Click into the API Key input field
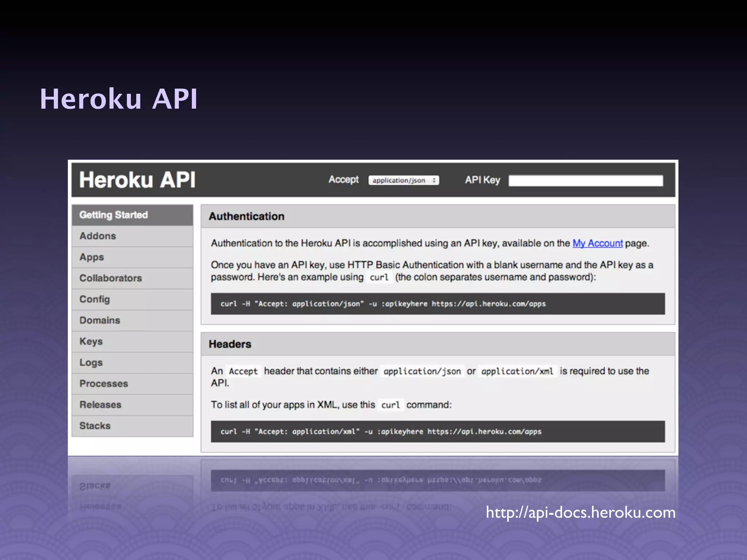This screenshot has height=560, width=747. [x=586, y=181]
